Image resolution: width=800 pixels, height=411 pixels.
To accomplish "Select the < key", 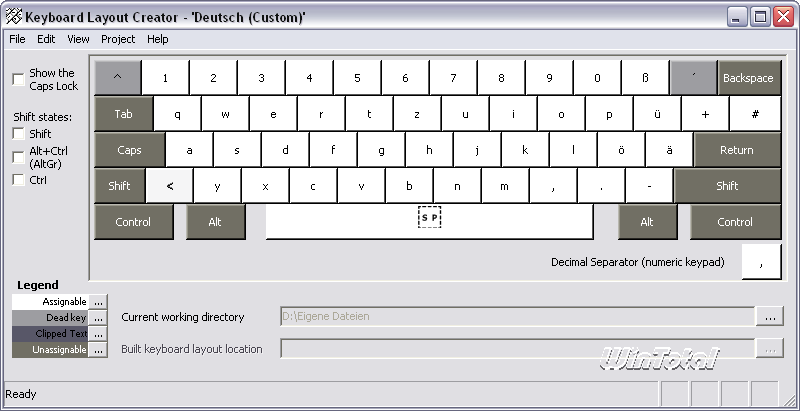I will 169,186.
